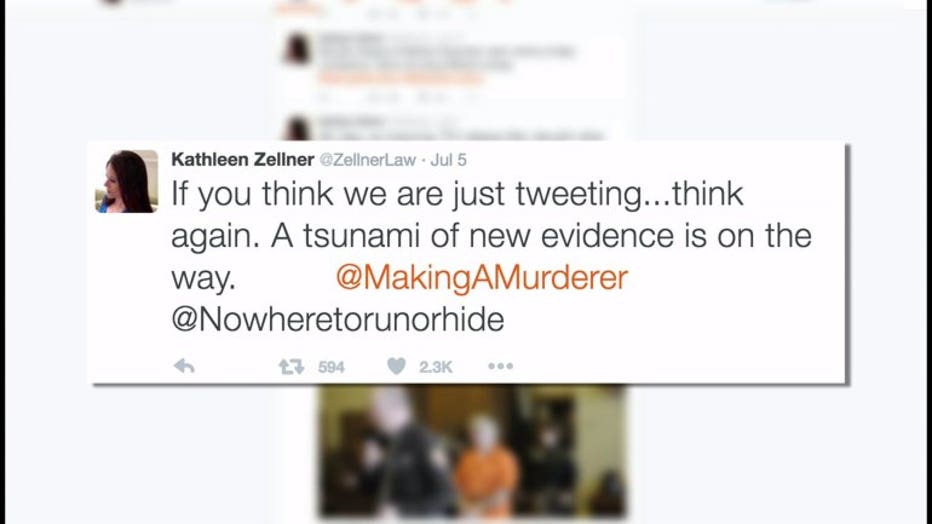The image size is (932, 524).
Task: Click the @Nowheretorunorhide text
Action: click(x=338, y=319)
